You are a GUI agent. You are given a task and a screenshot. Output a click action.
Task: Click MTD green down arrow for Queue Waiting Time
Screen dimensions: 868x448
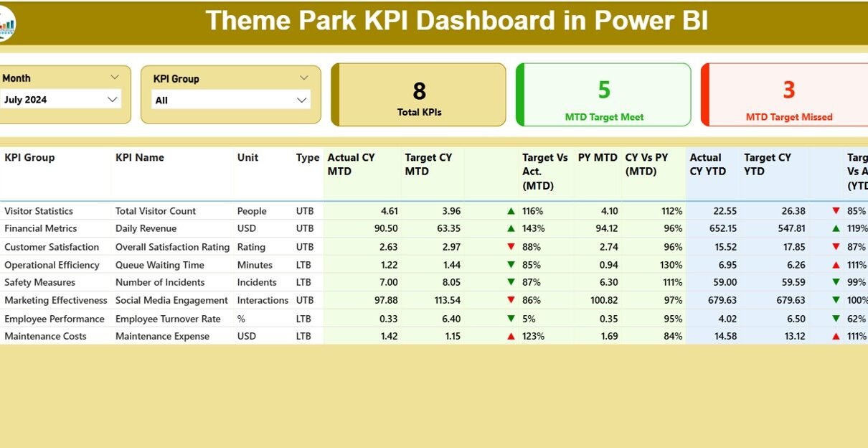511,265
